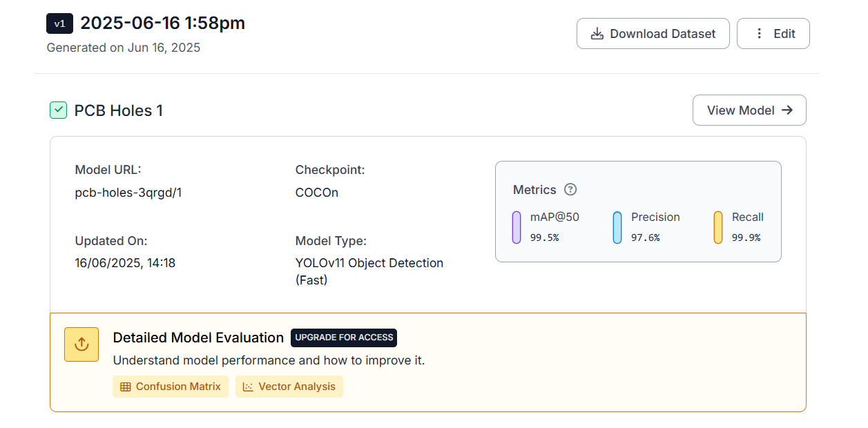Screen dimensions: 868x428
Task: Click the three-dot icon in Edit button
Action: click(x=760, y=34)
